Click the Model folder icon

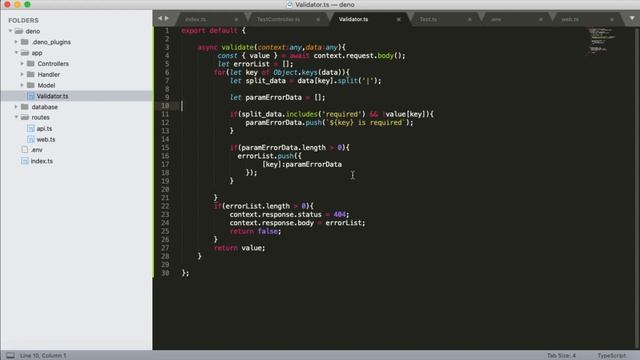(x=31, y=85)
